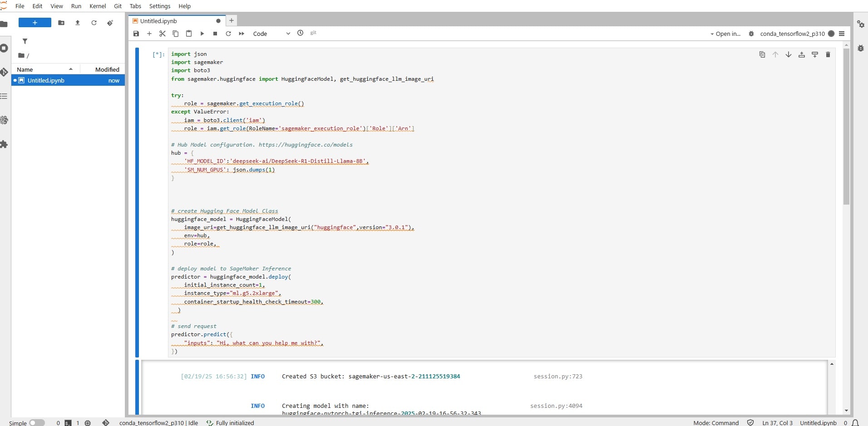Screen dimensions: 868x426
Task: Open the Git menu
Action: point(118,6)
